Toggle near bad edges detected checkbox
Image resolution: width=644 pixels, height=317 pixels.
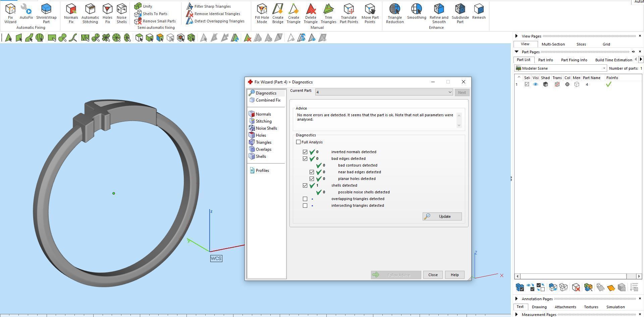pyautogui.click(x=312, y=172)
